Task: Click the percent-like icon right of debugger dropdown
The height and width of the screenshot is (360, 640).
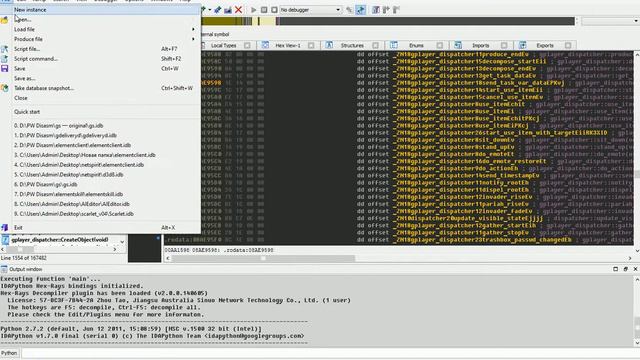Action: [349, 10]
